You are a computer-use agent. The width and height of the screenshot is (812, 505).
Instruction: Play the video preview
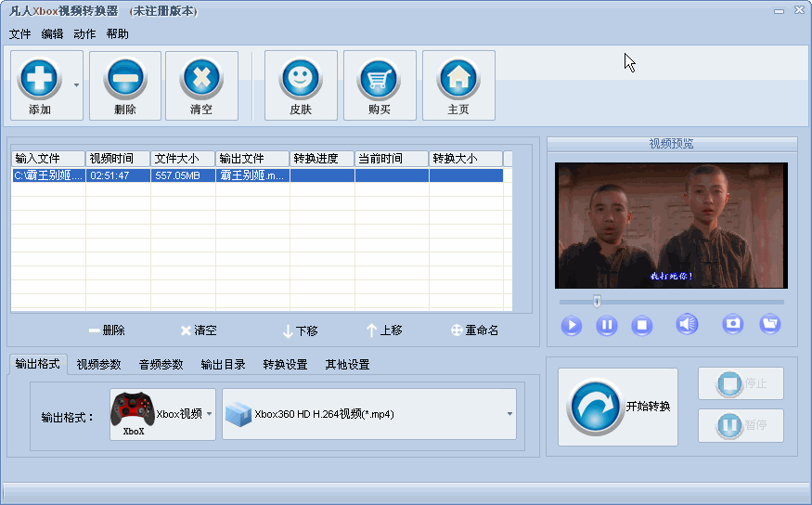(572, 326)
